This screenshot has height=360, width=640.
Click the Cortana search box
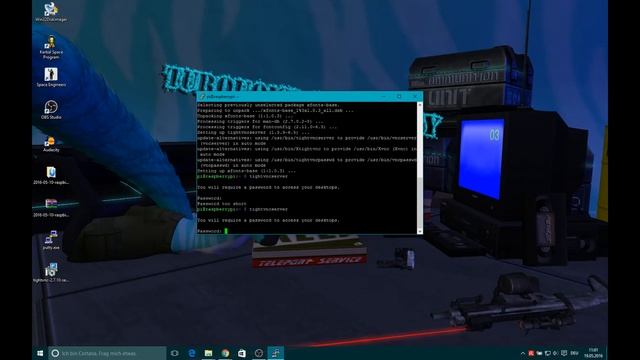[x=107, y=353]
